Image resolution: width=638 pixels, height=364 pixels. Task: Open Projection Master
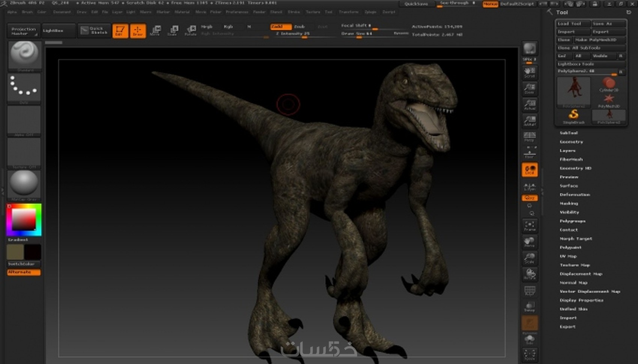23,31
